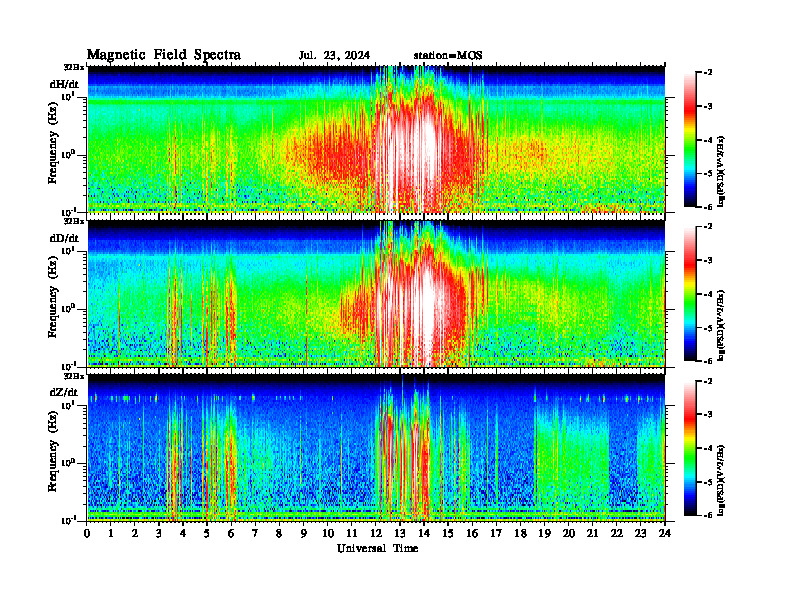This screenshot has height=612, width=792.
Task: Click the dH/dt spectrogram panel
Action: coord(376,139)
